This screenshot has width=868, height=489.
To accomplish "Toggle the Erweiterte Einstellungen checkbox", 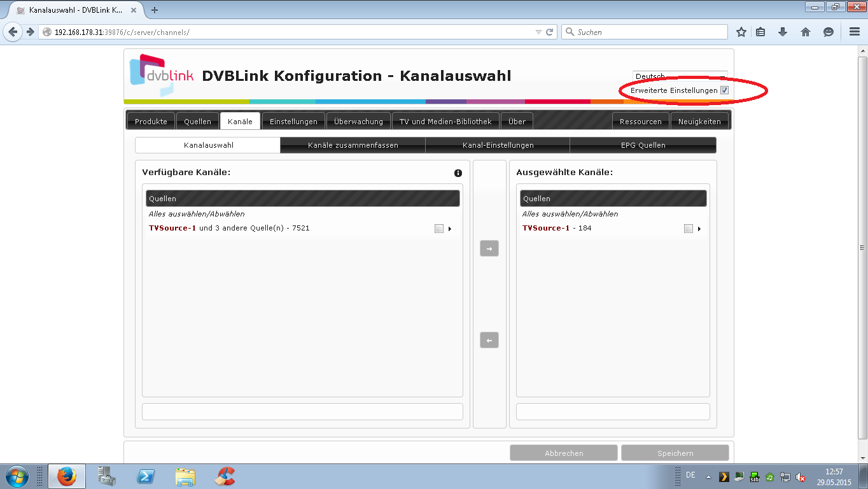I will (x=724, y=90).
